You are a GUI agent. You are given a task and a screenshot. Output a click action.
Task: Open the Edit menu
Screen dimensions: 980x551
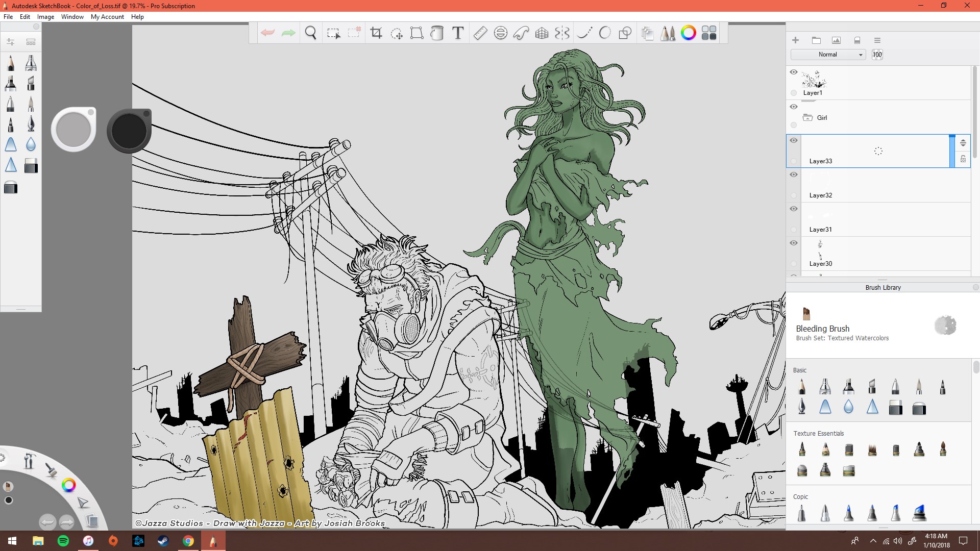[25, 17]
